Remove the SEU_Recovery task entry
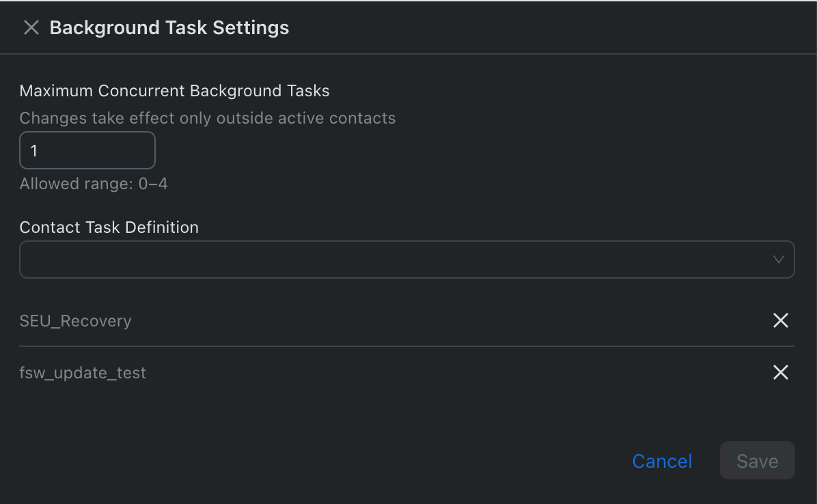The height and width of the screenshot is (504, 817). [x=780, y=320]
